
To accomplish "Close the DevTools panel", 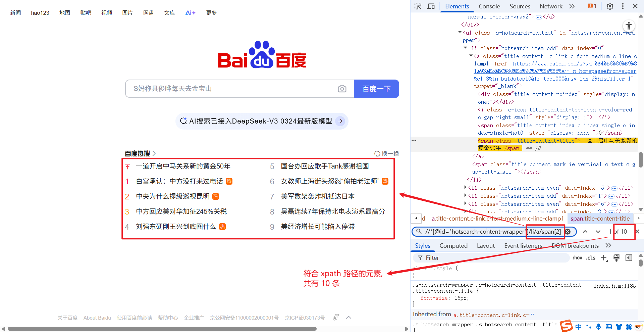I will pos(635,6).
